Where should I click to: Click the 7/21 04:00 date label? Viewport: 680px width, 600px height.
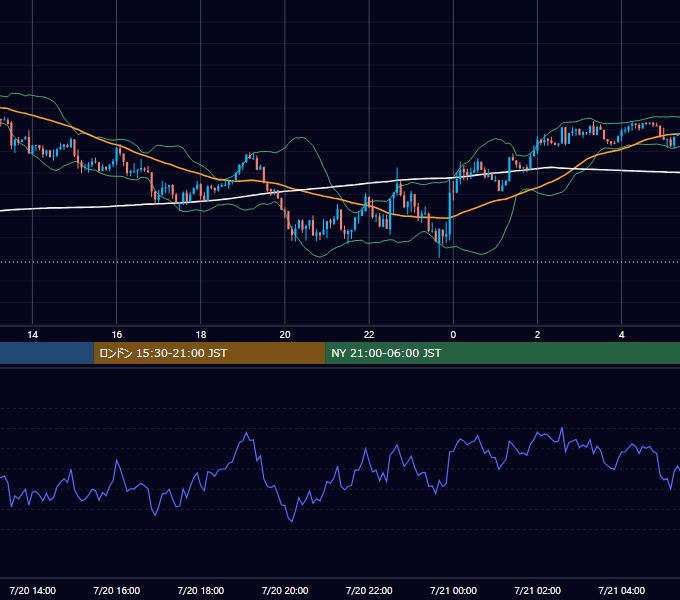point(621,590)
